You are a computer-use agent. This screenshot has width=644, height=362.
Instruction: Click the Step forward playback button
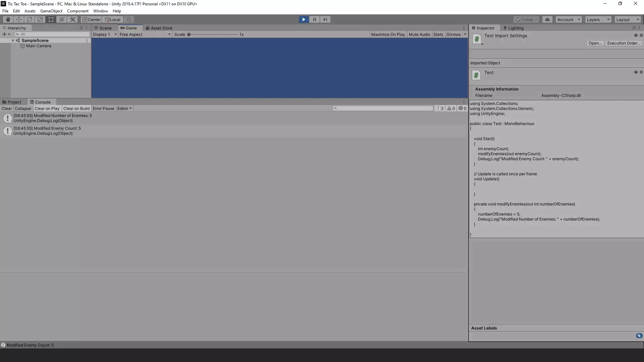click(325, 19)
